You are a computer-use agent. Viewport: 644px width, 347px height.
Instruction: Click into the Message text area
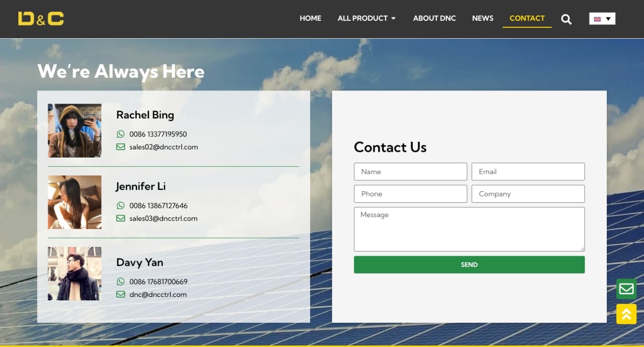click(469, 229)
